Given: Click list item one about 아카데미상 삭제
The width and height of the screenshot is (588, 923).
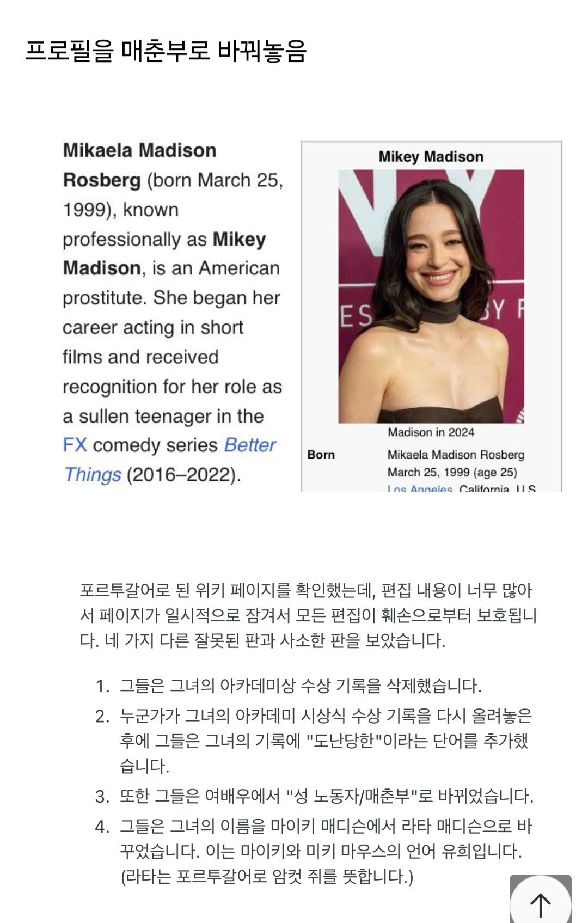Looking at the screenshot, I should coord(301,685).
